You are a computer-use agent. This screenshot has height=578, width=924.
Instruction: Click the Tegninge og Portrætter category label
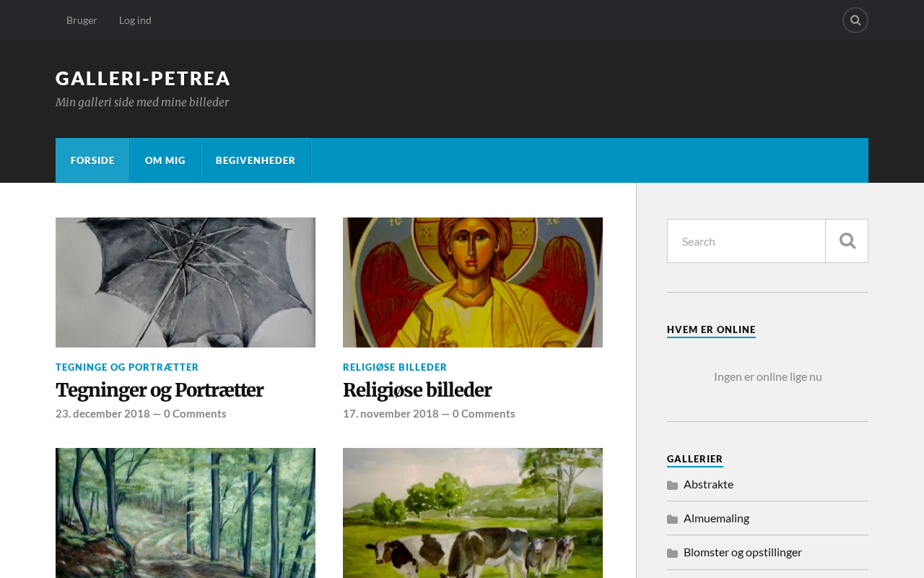[127, 367]
